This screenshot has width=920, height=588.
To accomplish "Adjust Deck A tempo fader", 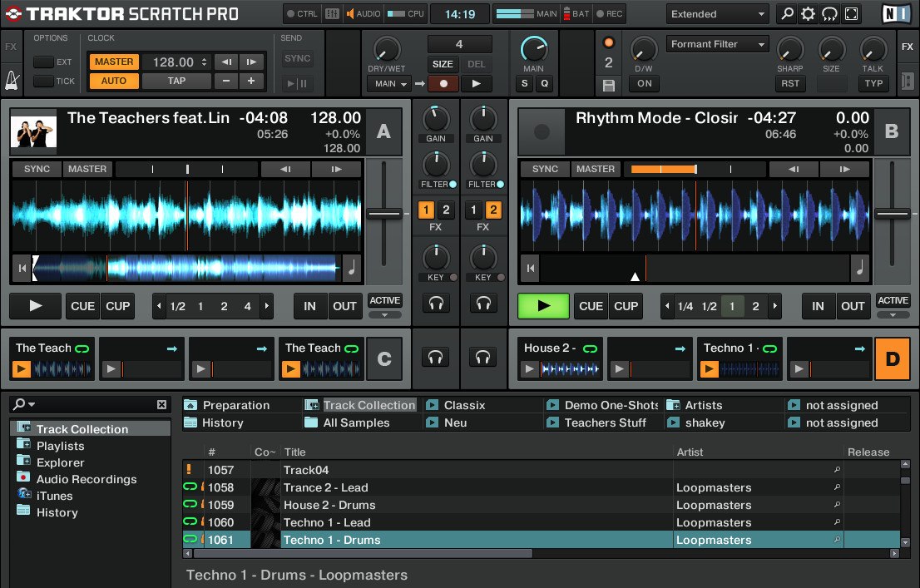I will (384, 215).
